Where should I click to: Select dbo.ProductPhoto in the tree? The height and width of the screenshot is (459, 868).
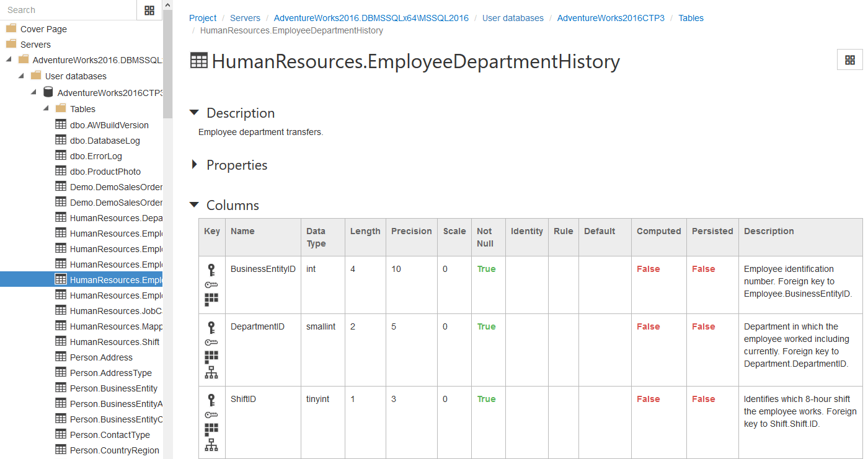click(105, 172)
